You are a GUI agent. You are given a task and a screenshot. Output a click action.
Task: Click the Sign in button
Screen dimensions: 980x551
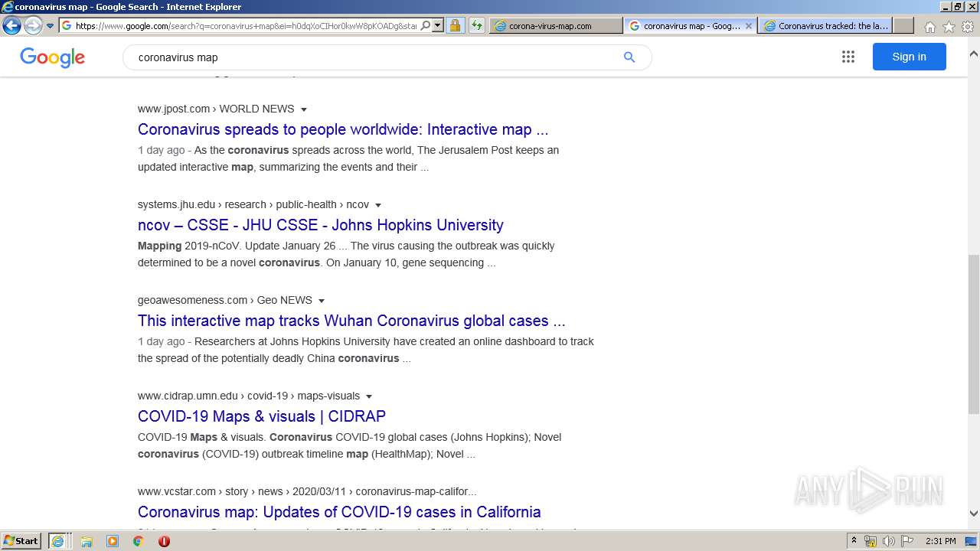point(909,57)
